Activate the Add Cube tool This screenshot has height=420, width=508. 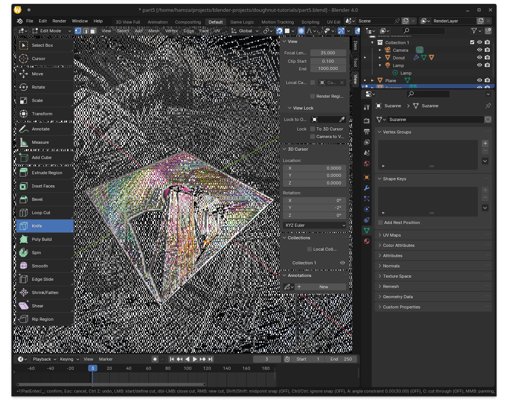(45, 157)
